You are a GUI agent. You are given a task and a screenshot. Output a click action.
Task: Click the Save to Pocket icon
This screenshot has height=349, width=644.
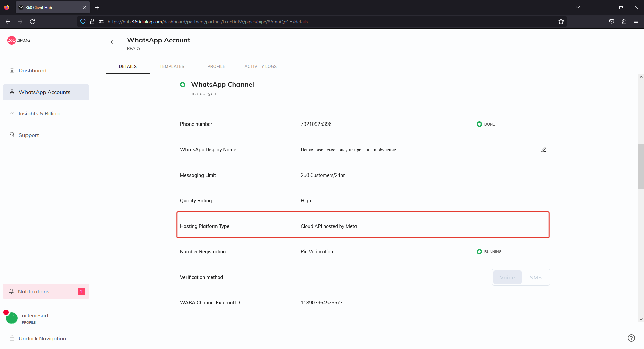pos(612,21)
